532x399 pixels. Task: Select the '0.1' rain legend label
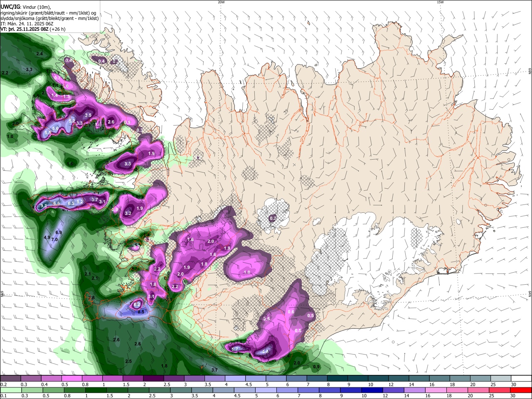(x=3, y=396)
